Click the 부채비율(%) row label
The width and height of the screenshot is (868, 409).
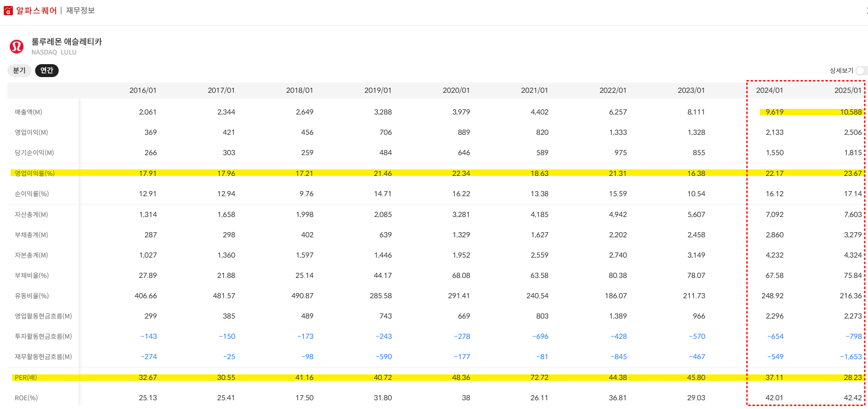(31, 276)
